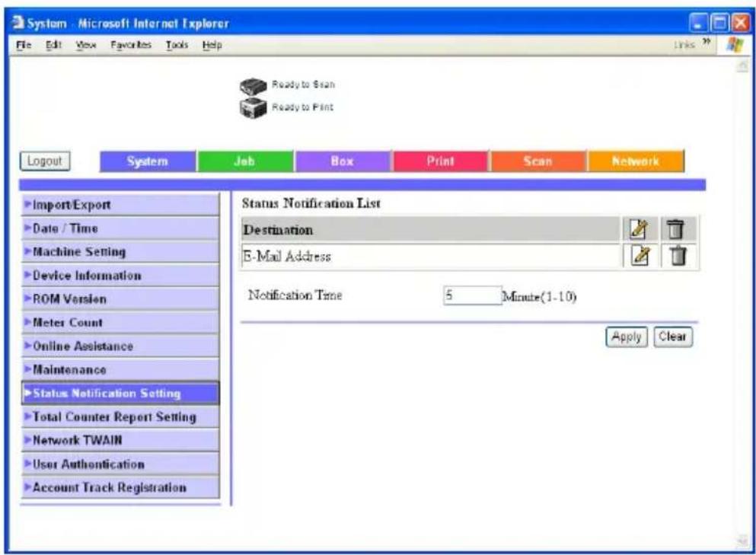Open Online Assistance page
The height and width of the screenshot is (555, 756).
point(120,346)
